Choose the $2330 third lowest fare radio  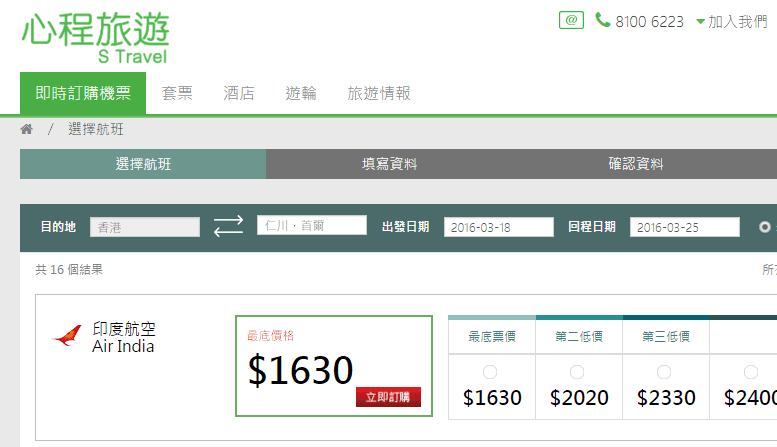point(664,372)
